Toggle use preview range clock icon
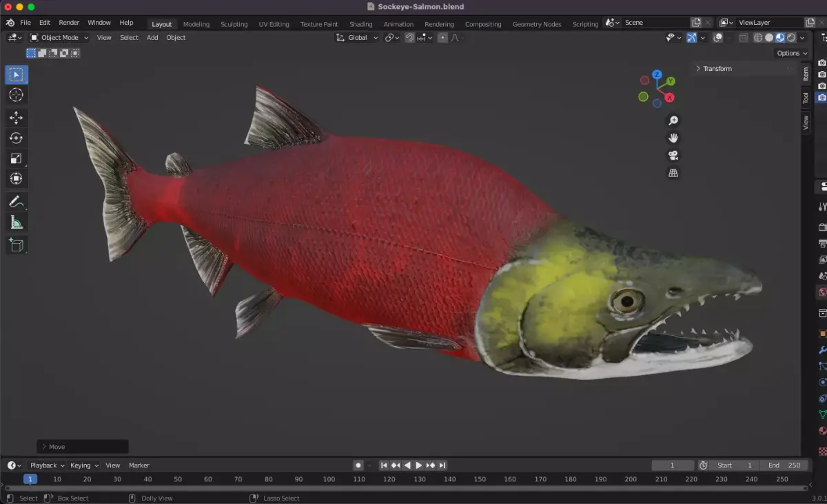 (x=703, y=465)
